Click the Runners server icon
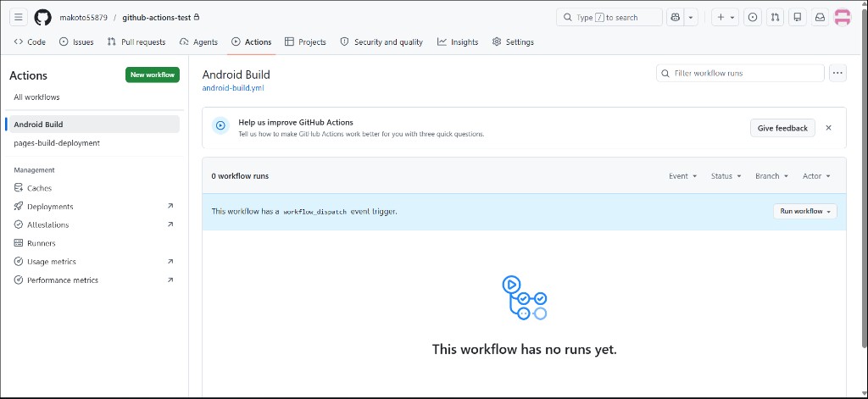Screen dimensions: 868x399 (19, 243)
